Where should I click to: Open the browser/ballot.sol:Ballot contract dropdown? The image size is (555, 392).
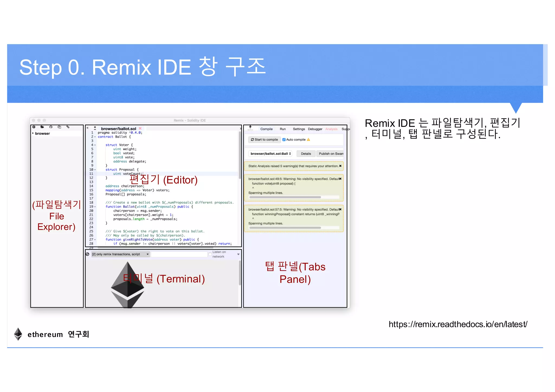(270, 154)
